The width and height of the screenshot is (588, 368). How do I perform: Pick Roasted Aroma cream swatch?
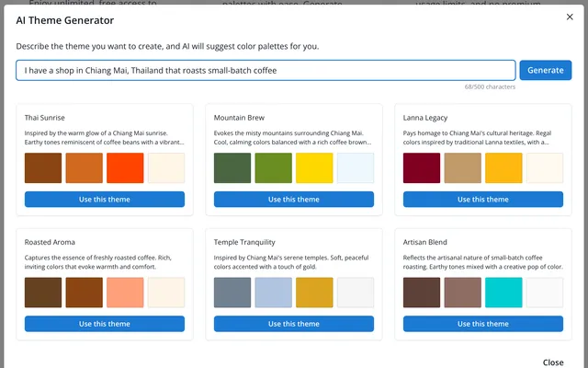166,293
